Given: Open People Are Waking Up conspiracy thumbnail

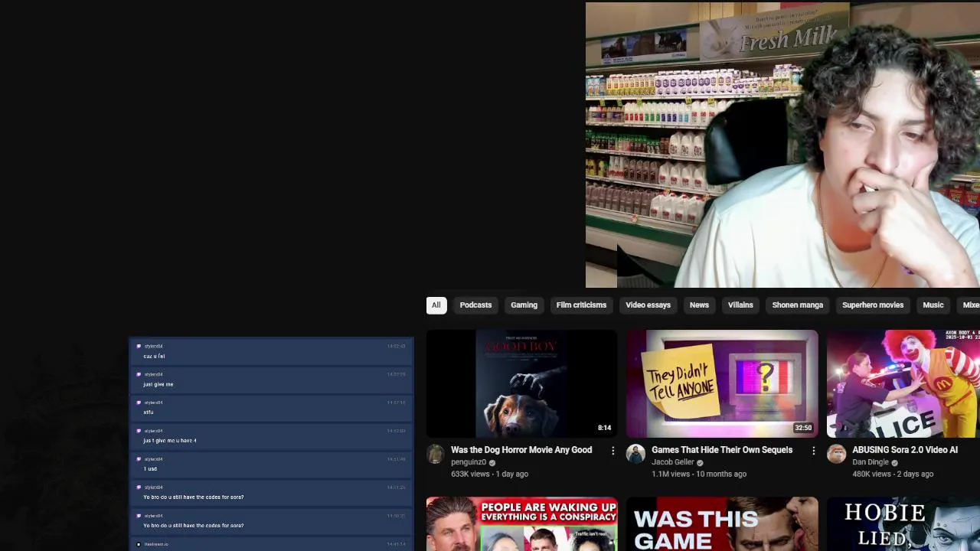Looking at the screenshot, I should tap(521, 524).
